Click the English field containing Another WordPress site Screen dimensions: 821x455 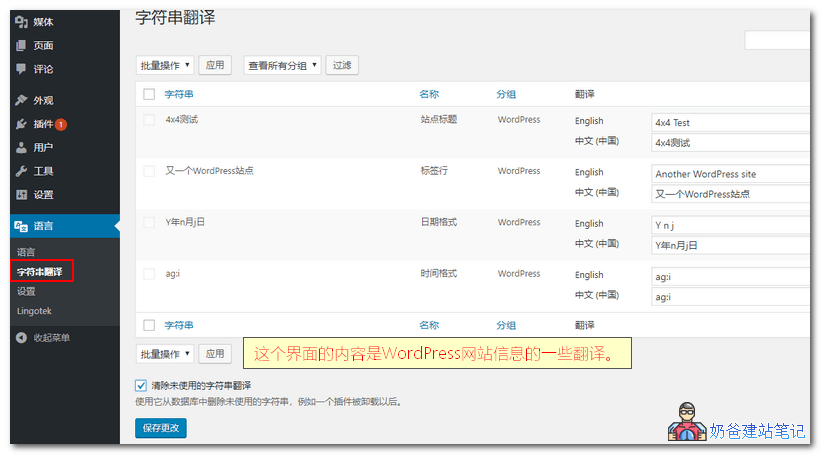729,173
